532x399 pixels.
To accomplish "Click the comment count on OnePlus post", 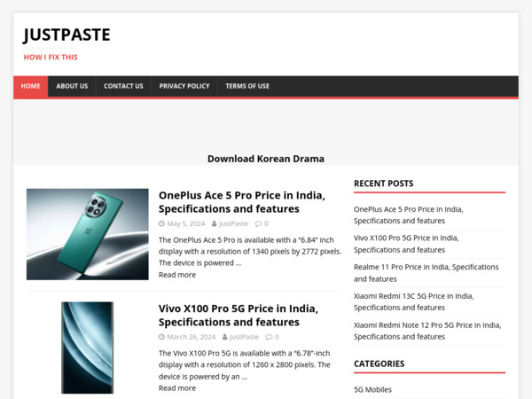I will coord(266,223).
